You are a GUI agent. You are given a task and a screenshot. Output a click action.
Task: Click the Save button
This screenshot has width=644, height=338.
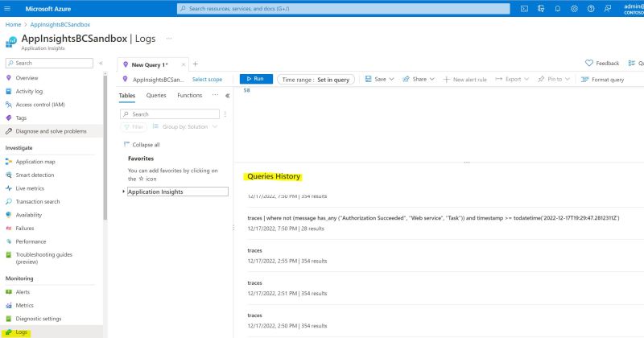pos(376,79)
